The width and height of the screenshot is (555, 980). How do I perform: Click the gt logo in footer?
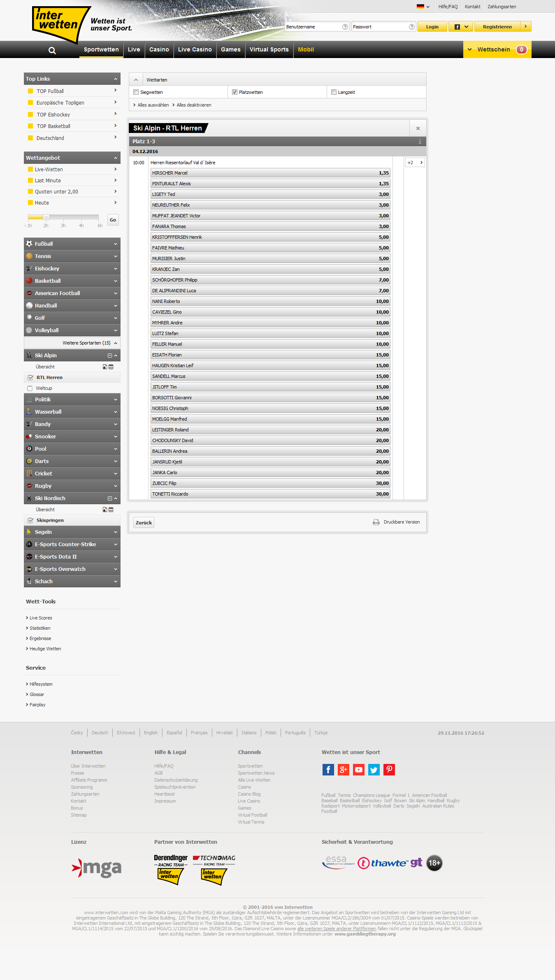(x=416, y=862)
